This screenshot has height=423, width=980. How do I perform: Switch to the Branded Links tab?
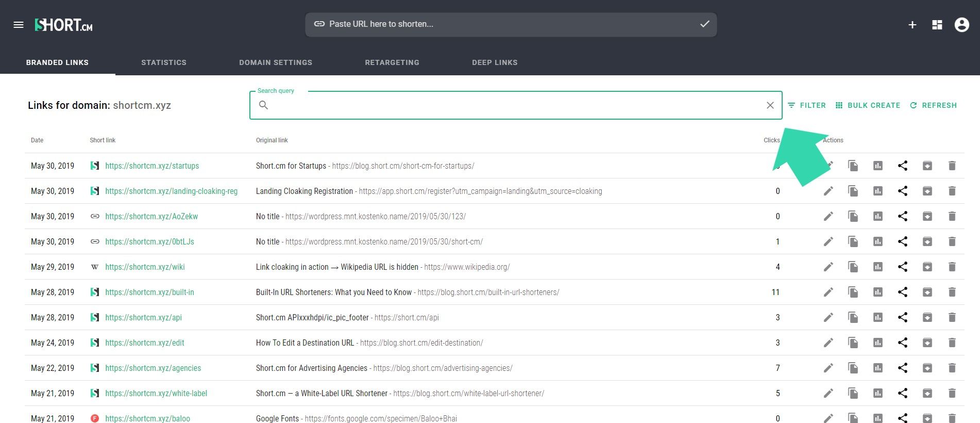pyautogui.click(x=57, y=62)
